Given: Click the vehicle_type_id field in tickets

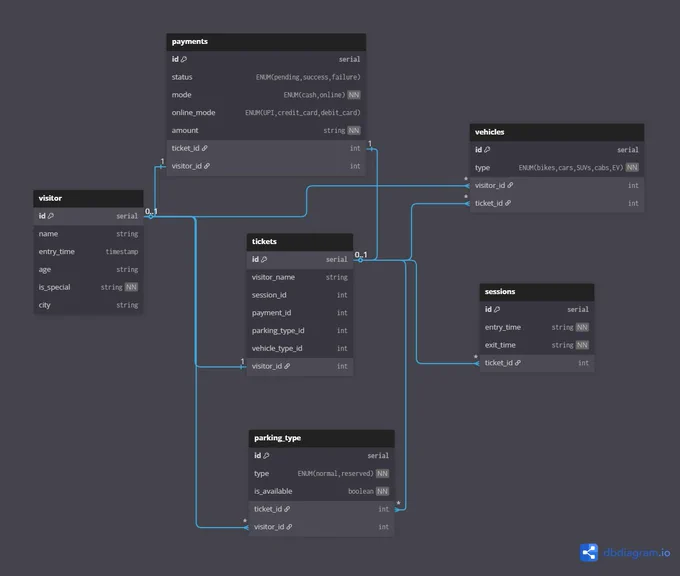Looking at the screenshot, I should coord(300,348).
